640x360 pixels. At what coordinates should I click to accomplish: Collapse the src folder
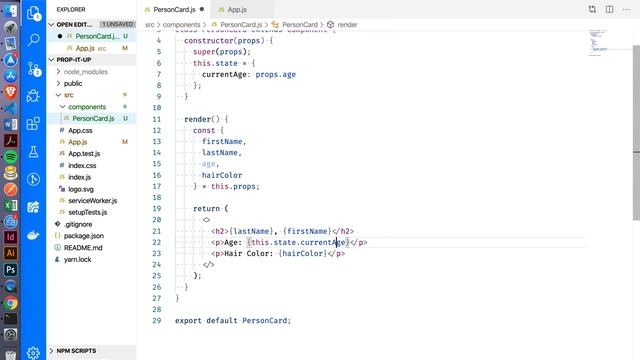click(58, 95)
